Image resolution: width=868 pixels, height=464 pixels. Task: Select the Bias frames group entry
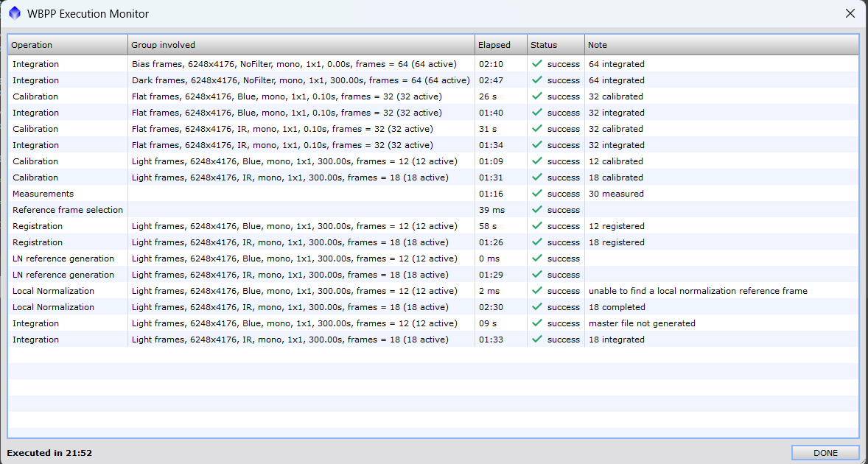tap(293, 64)
